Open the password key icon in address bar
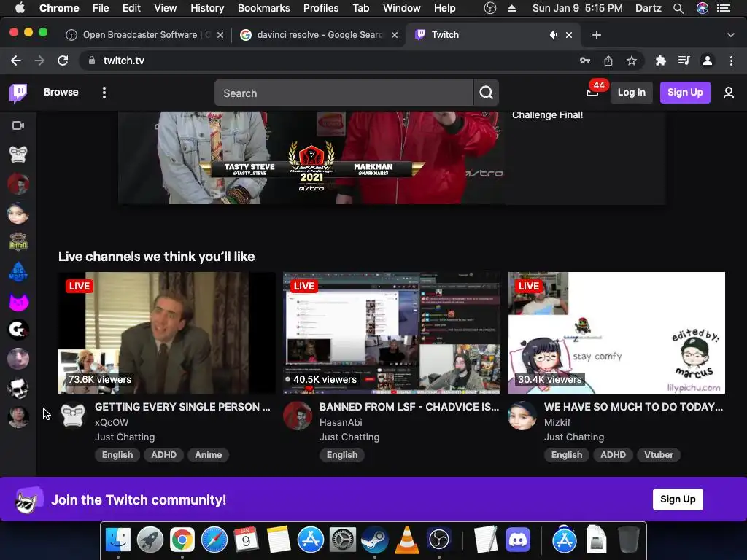This screenshot has height=560, width=747. pyautogui.click(x=584, y=61)
